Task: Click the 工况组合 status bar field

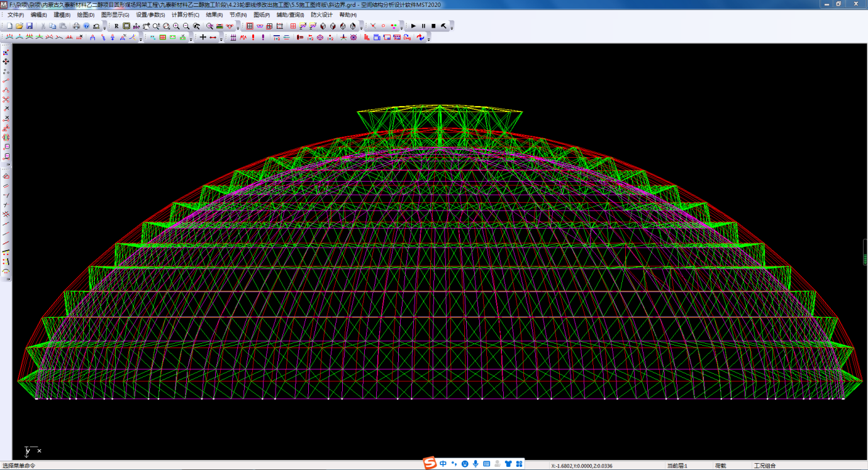Action: pos(765,466)
